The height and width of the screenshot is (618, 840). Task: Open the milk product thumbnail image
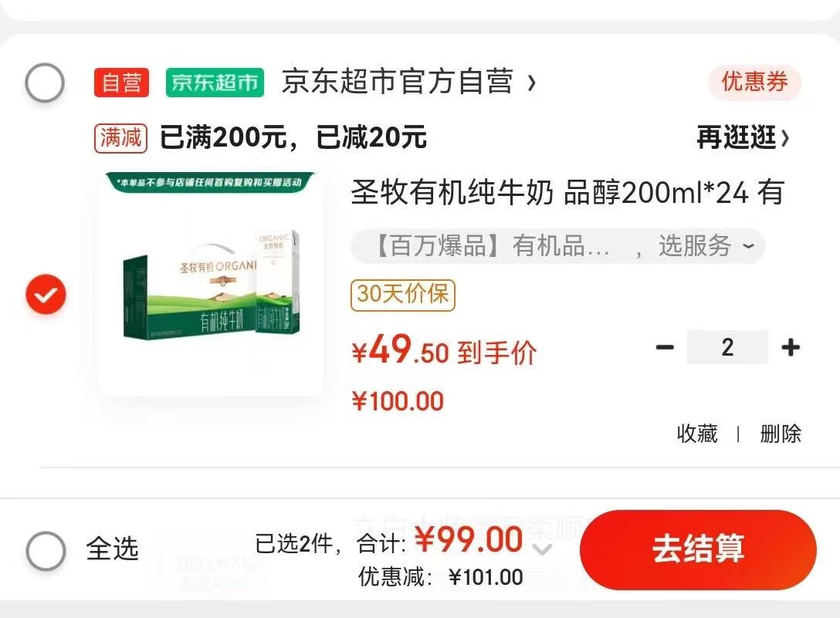tap(211, 284)
